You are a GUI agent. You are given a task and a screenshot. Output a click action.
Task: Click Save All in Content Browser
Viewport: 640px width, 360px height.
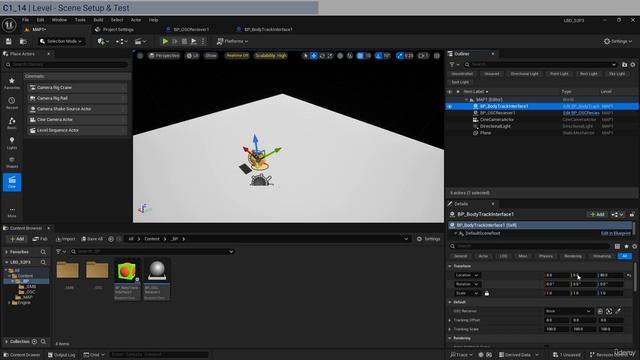(92, 239)
